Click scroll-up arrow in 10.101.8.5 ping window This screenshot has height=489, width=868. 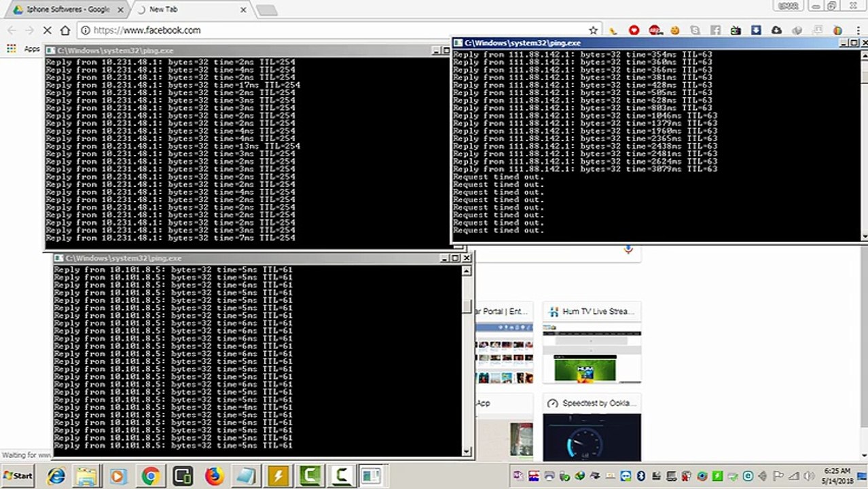(467, 271)
